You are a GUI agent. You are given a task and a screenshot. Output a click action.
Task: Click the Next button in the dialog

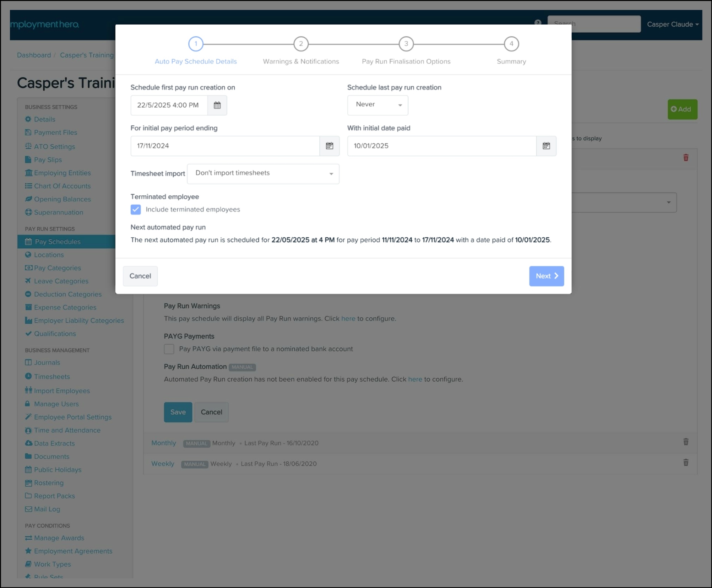[546, 276]
